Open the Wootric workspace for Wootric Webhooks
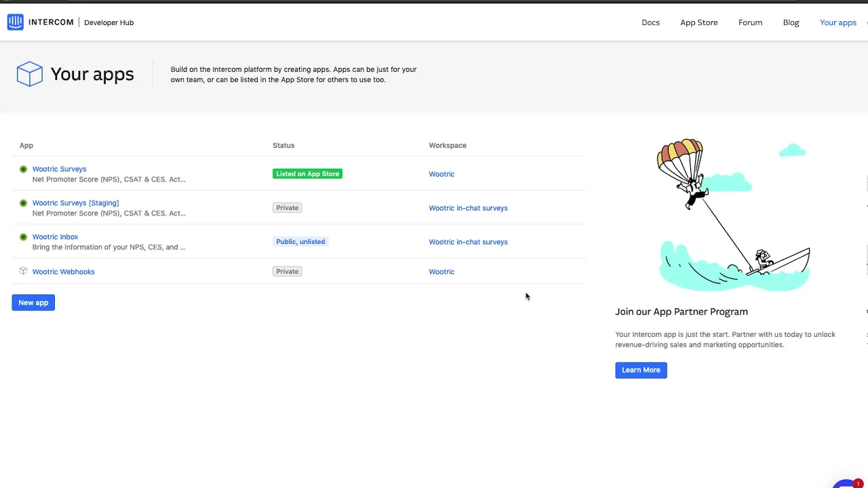This screenshot has width=868, height=488. [x=441, y=272]
